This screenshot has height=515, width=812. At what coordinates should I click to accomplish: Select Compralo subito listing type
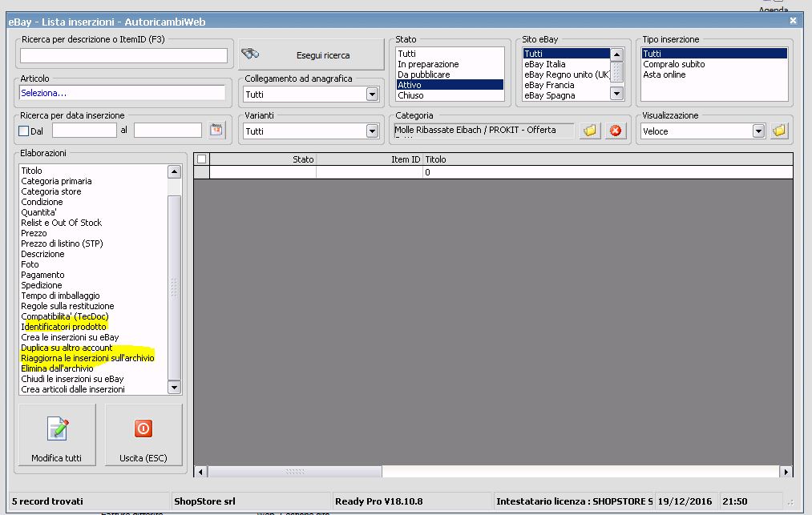(x=714, y=64)
